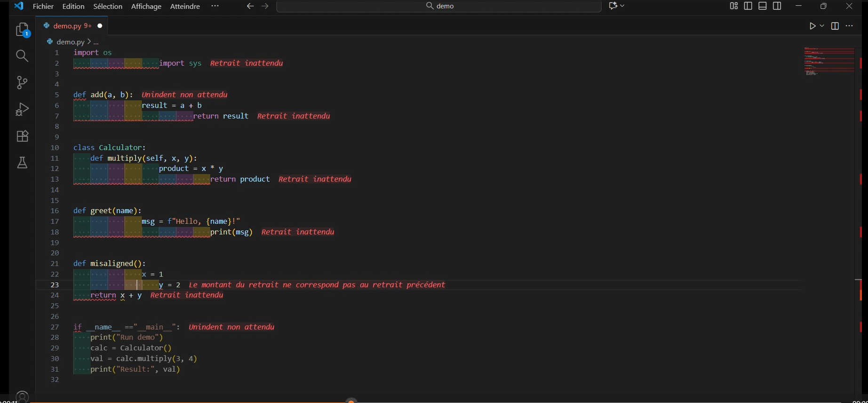
Task: Click 'Unindent non attendu' beside def add
Action: (184, 95)
